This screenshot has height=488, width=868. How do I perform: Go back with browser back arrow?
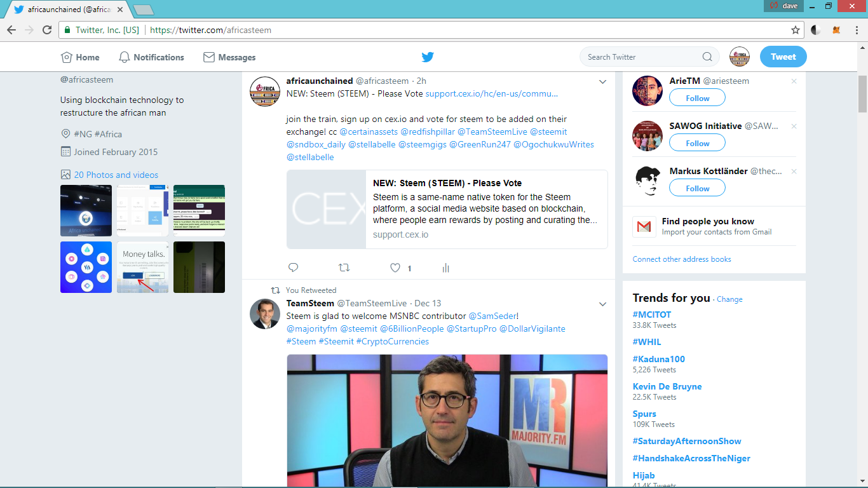pos(11,30)
